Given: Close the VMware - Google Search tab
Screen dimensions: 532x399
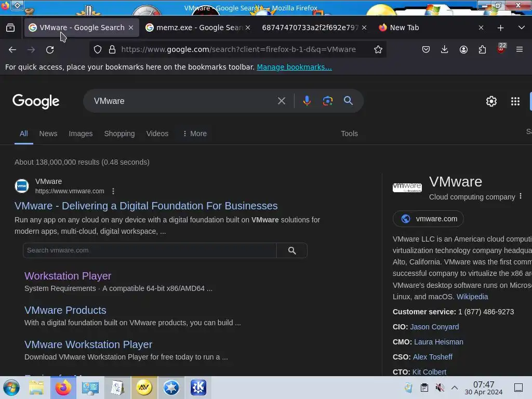Looking at the screenshot, I should 131,28.
